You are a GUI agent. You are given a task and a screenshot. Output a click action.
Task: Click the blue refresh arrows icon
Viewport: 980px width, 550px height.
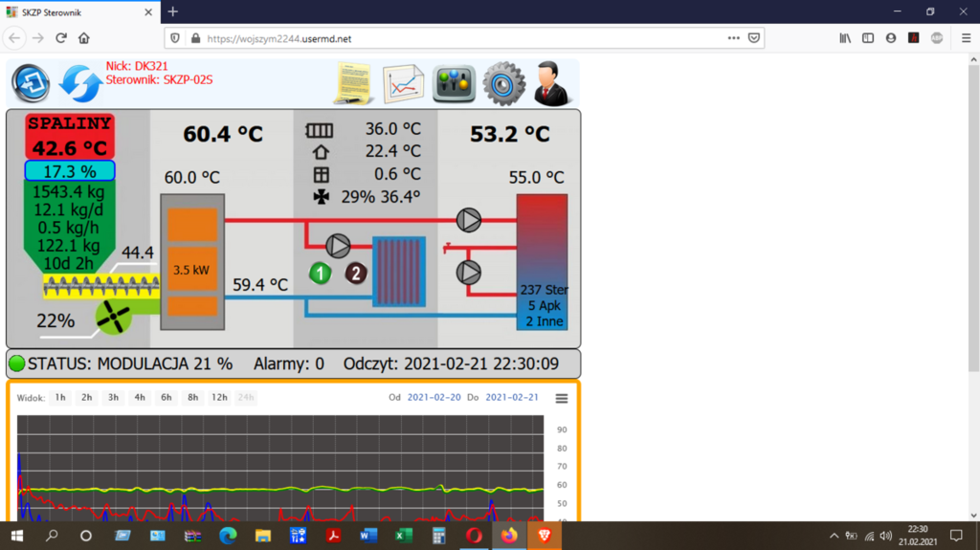point(80,83)
